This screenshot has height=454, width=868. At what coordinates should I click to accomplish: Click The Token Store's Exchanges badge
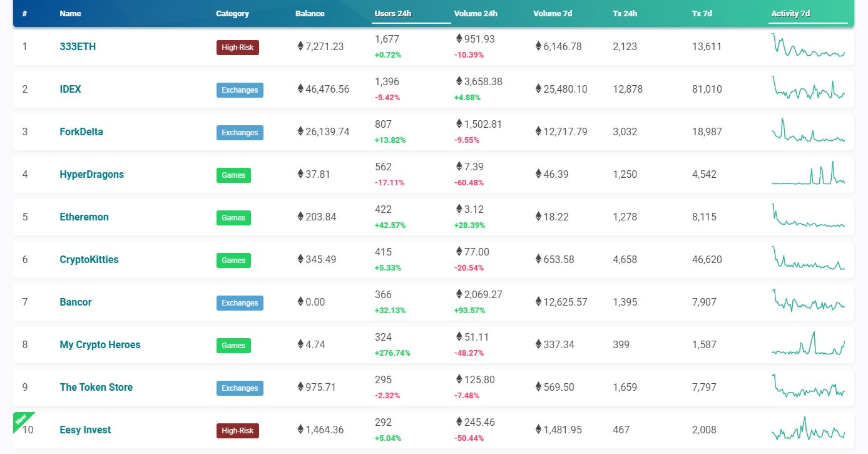pyautogui.click(x=240, y=388)
